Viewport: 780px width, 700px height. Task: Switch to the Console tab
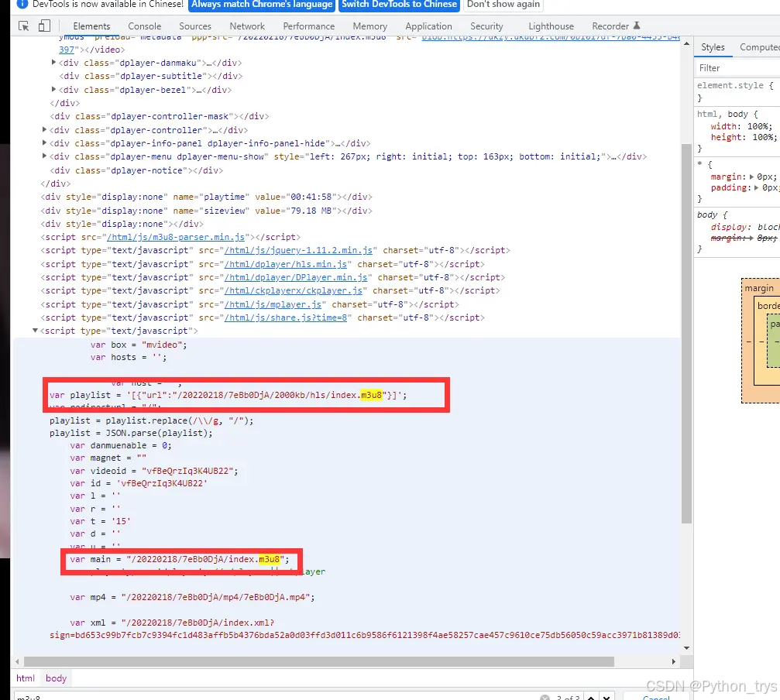[145, 26]
